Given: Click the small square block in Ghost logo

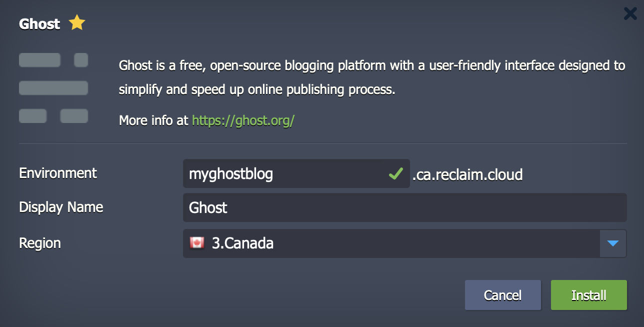Looking at the screenshot, I should [81, 60].
